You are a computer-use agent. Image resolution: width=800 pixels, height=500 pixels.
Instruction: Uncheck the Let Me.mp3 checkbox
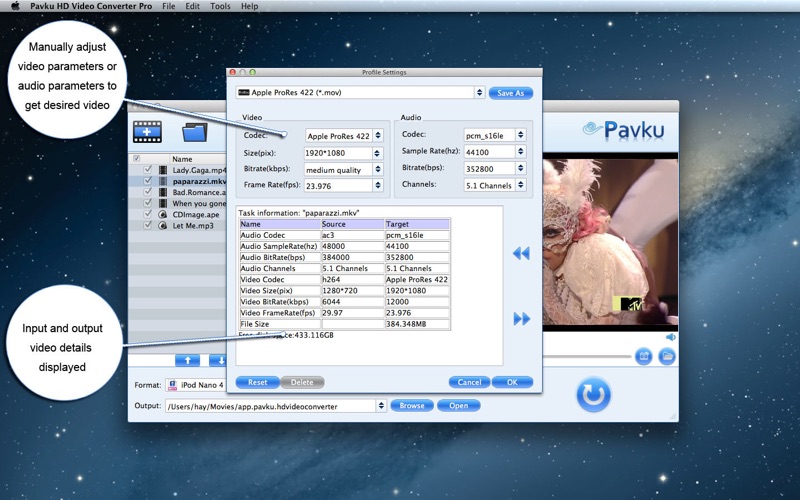[x=147, y=225]
